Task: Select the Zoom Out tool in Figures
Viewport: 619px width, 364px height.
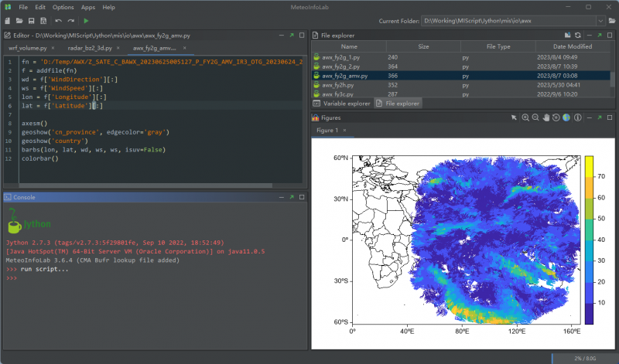Action: (535, 117)
